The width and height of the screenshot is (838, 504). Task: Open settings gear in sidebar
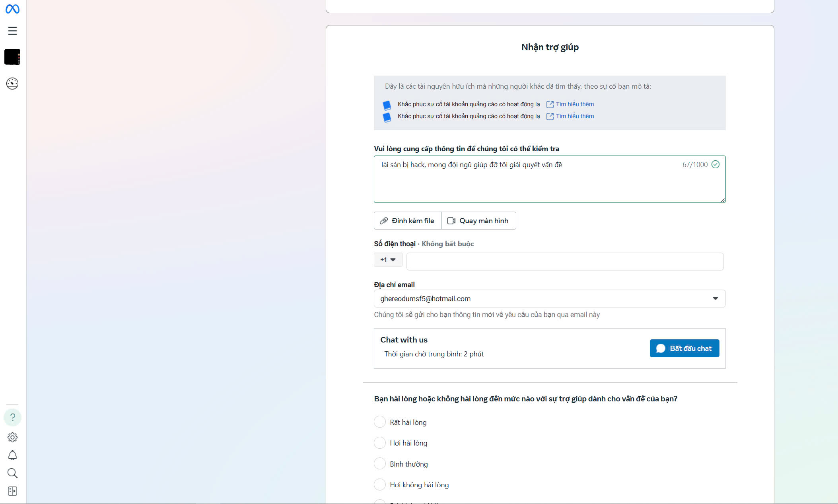point(12,437)
